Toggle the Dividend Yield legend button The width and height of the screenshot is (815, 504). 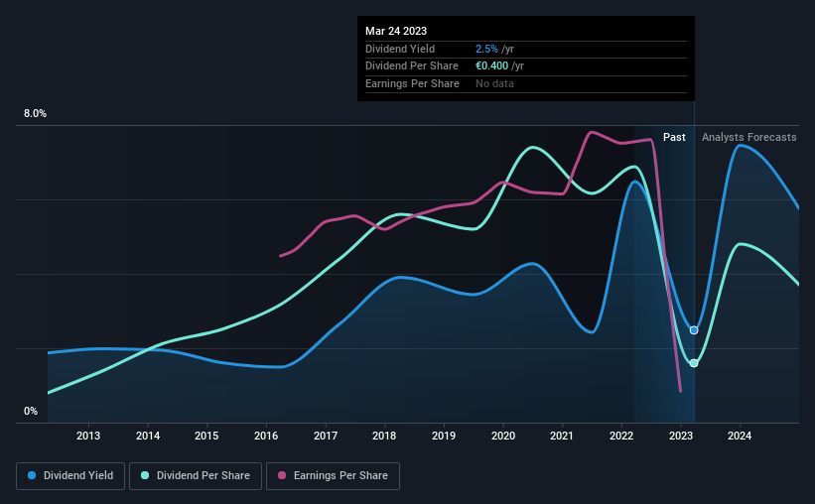point(70,476)
